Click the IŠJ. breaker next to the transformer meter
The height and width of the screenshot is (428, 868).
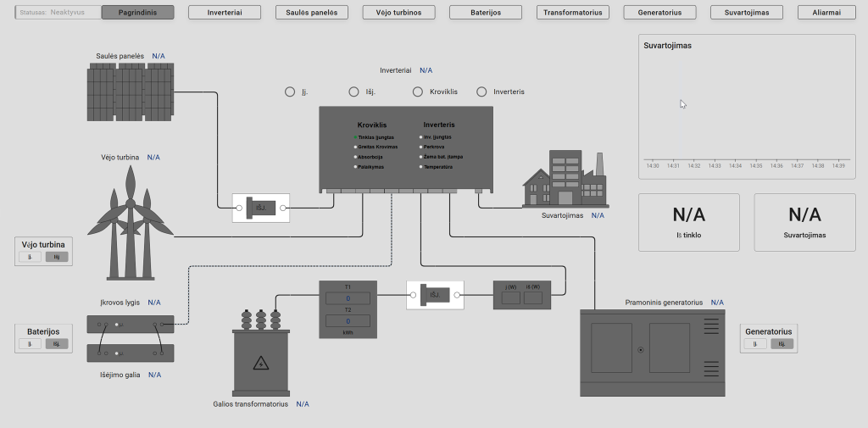tap(435, 295)
